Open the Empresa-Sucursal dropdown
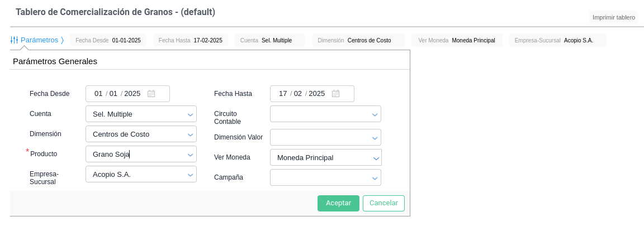The width and height of the screenshot is (644, 236). point(190,175)
